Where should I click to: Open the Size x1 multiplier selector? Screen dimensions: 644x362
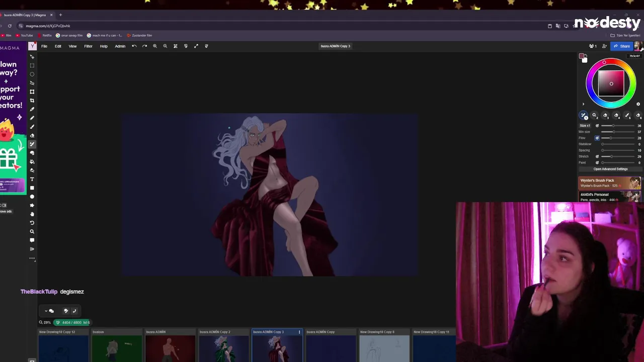click(585, 126)
